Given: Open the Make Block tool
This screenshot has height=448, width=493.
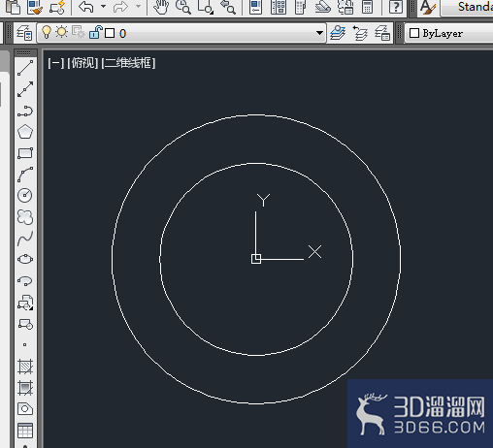Looking at the screenshot, I should [x=25, y=324].
